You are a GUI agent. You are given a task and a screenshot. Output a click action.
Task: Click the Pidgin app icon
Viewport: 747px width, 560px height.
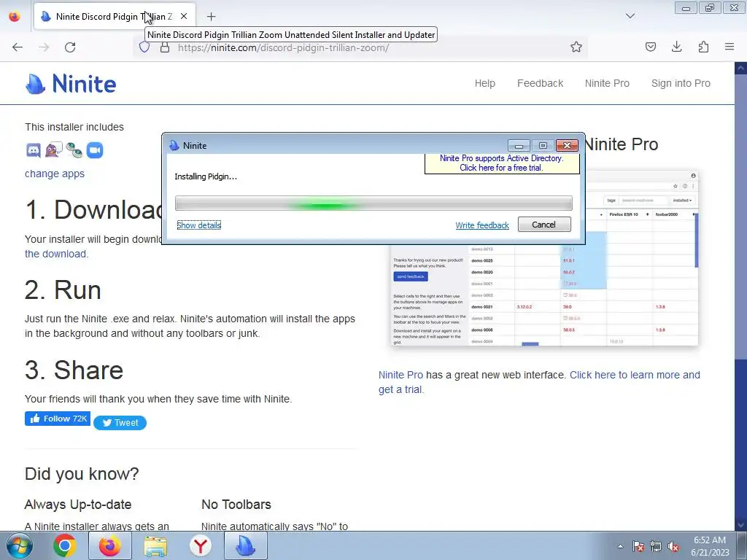[x=54, y=150]
